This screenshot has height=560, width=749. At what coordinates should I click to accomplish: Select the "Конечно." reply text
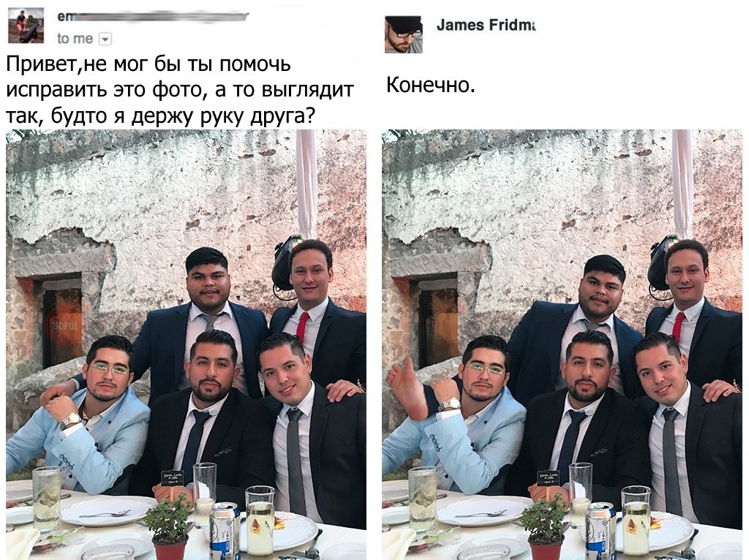[x=430, y=85]
